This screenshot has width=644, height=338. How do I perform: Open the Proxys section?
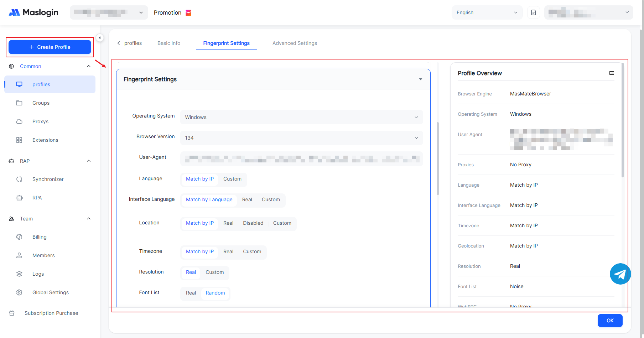[x=40, y=121]
